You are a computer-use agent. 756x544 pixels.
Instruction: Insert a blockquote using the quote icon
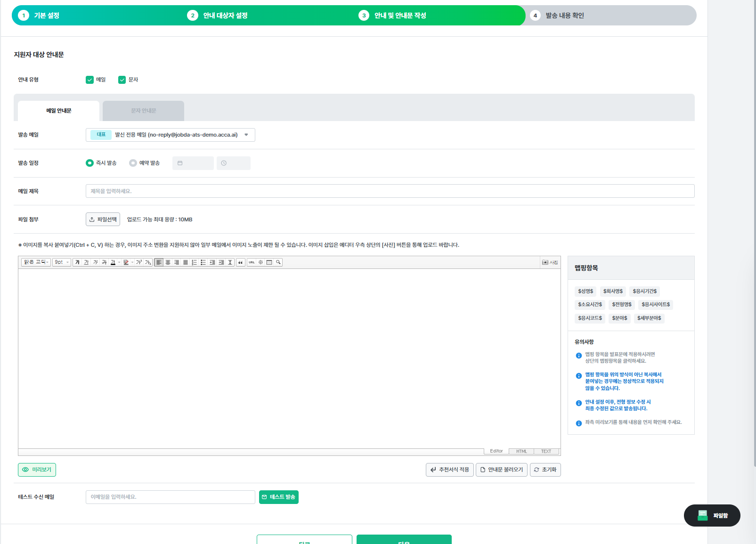point(241,262)
